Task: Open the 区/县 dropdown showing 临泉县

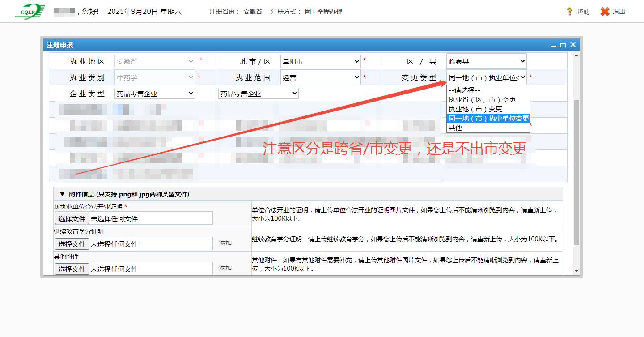Action: [486, 61]
